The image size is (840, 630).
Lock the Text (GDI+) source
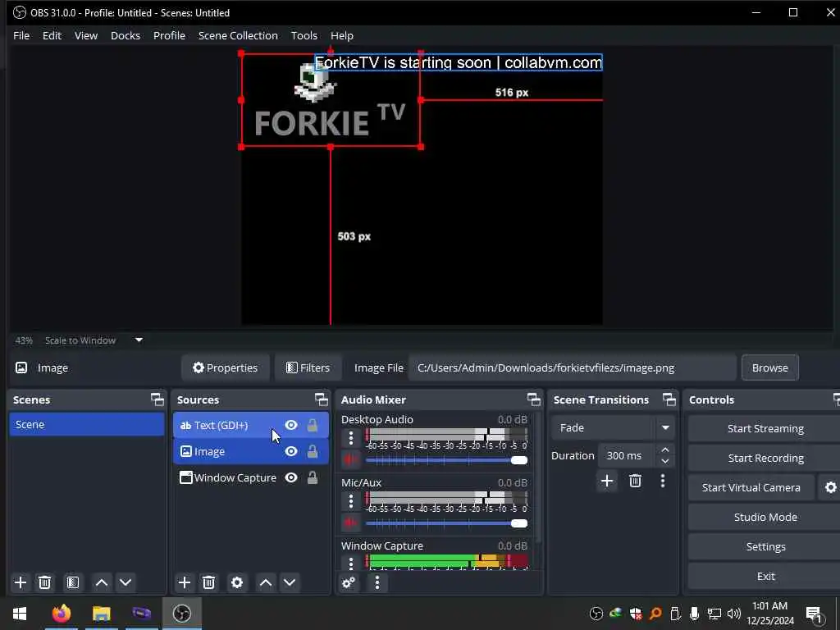[313, 425]
